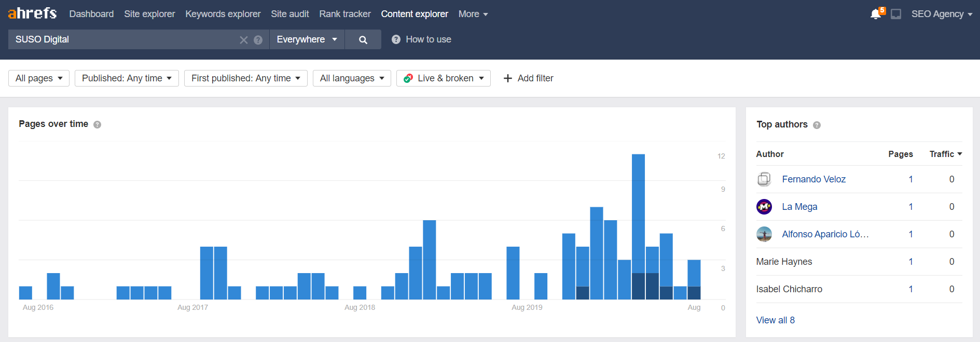Click the Top authors help icon
This screenshot has width=980, height=342.
pyautogui.click(x=817, y=125)
